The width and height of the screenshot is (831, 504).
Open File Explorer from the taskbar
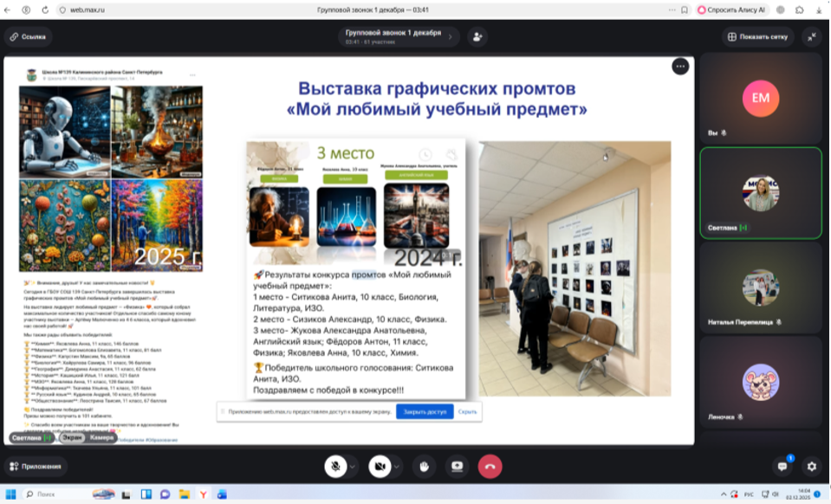click(184, 494)
